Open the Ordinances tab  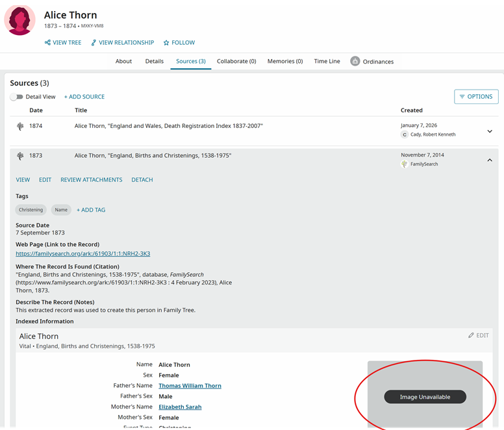tap(372, 61)
